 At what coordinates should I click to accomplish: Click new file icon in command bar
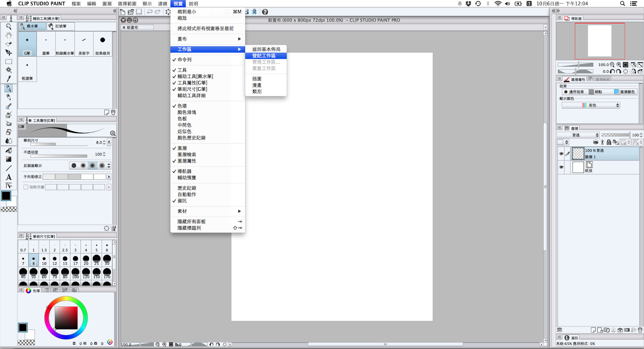[x=123, y=12]
